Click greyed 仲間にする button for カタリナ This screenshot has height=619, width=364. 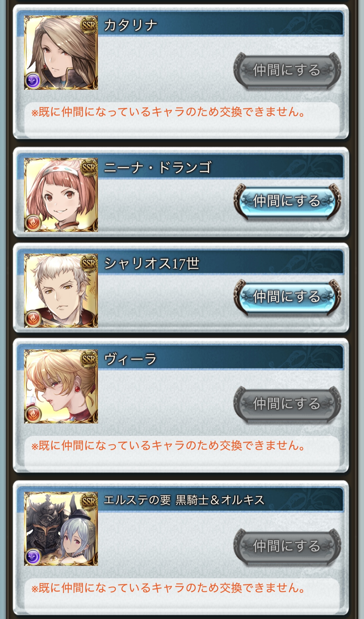pos(287,70)
